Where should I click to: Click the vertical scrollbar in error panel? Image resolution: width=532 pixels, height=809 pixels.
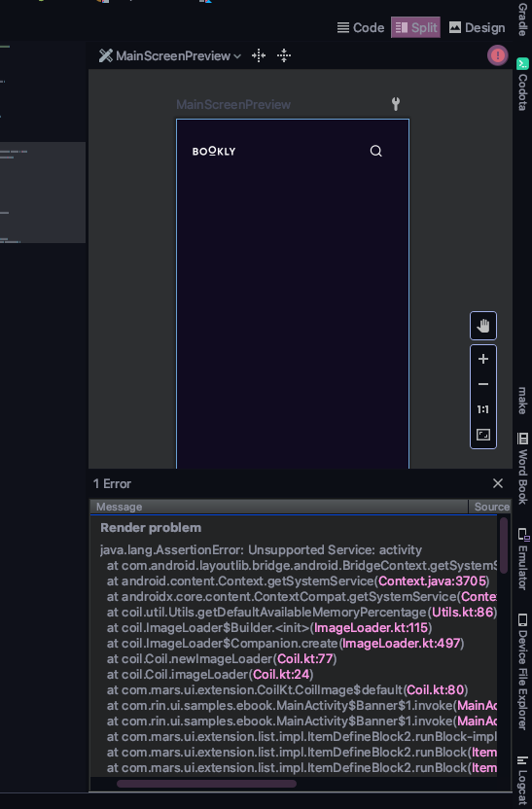pos(504,545)
